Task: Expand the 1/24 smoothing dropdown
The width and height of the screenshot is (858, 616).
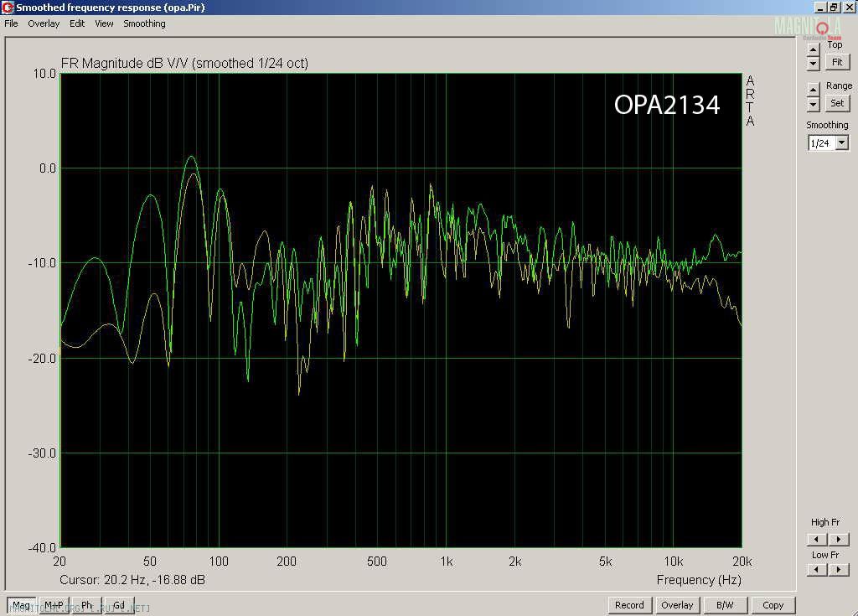Action: click(842, 143)
